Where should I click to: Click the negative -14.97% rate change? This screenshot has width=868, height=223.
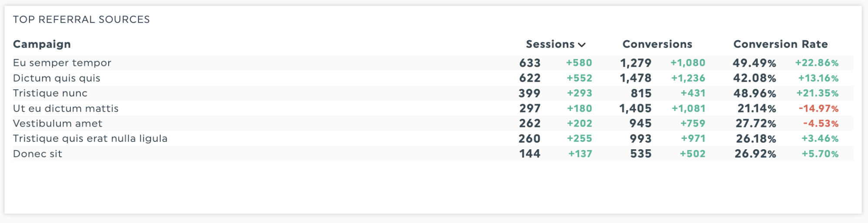tap(818, 108)
